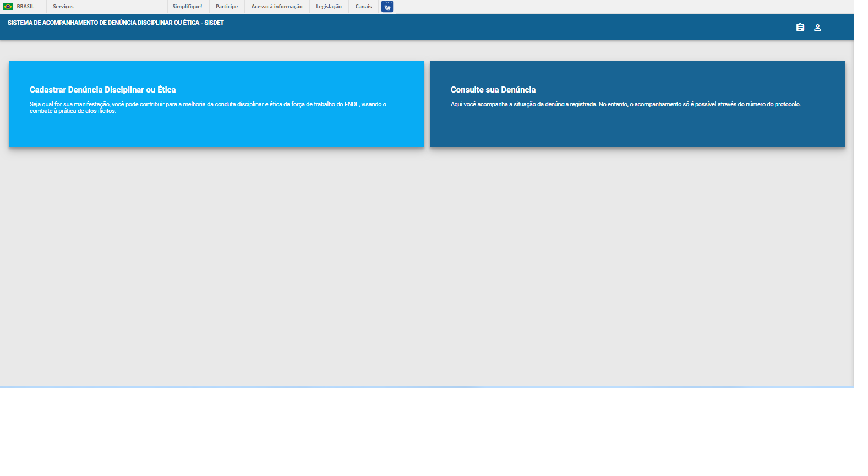Open Acesso à informação link
The width and height of the screenshot is (868, 476).
point(277,7)
